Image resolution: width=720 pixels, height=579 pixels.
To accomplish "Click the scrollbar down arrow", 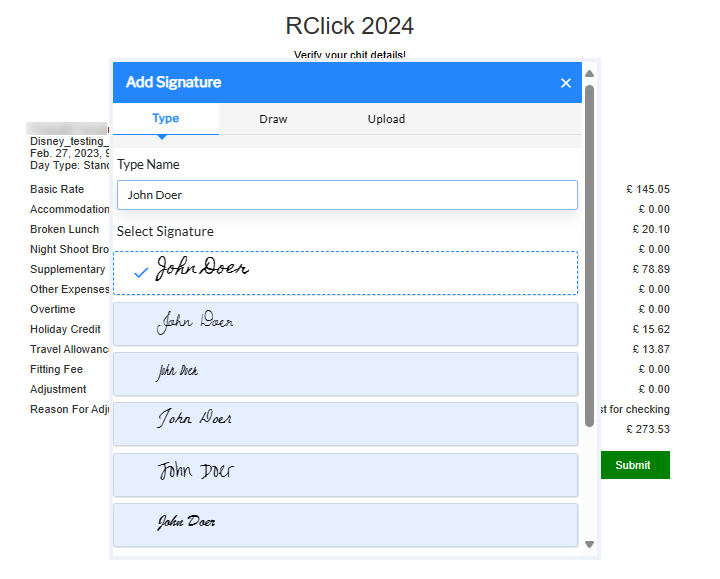I will tap(589, 545).
